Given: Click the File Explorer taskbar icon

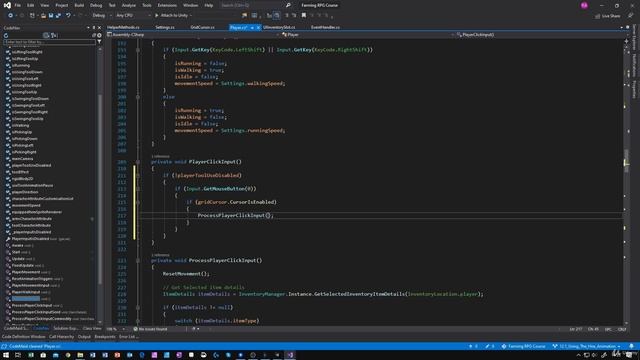Looking at the screenshot, I should click(80, 355).
